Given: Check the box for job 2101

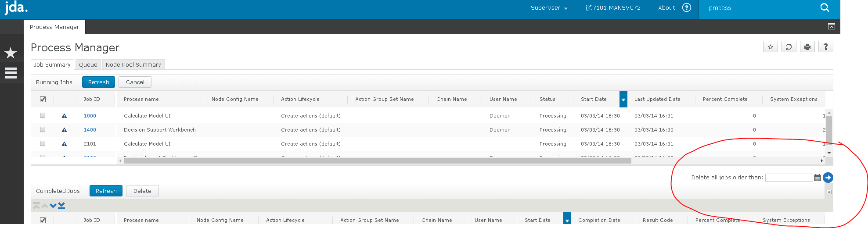Looking at the screenshot, I should pos(43,144).
